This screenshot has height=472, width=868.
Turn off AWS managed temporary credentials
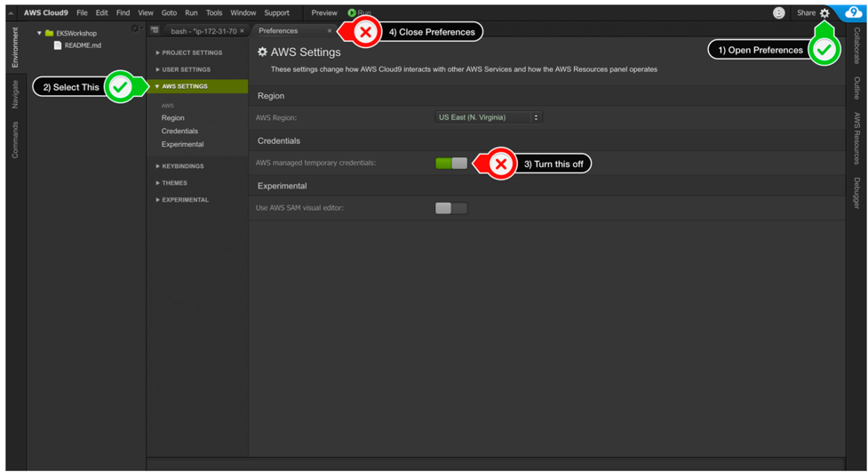pos(451,163)
